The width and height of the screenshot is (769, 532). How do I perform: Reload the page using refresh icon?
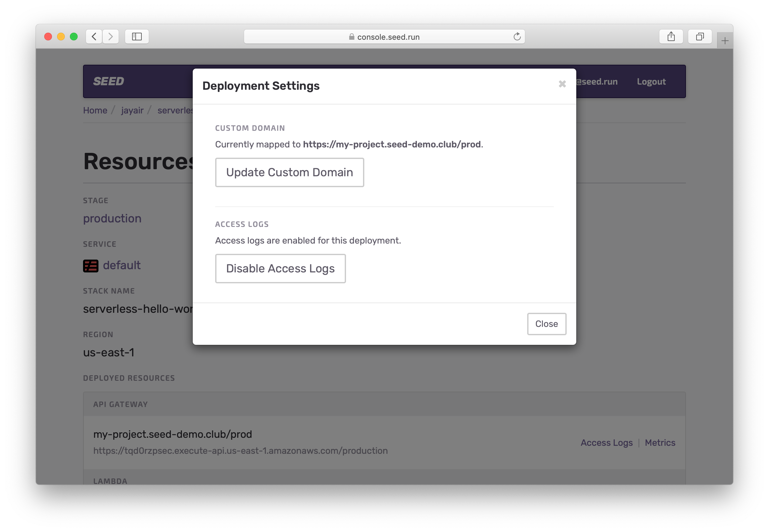coord(517,36)
